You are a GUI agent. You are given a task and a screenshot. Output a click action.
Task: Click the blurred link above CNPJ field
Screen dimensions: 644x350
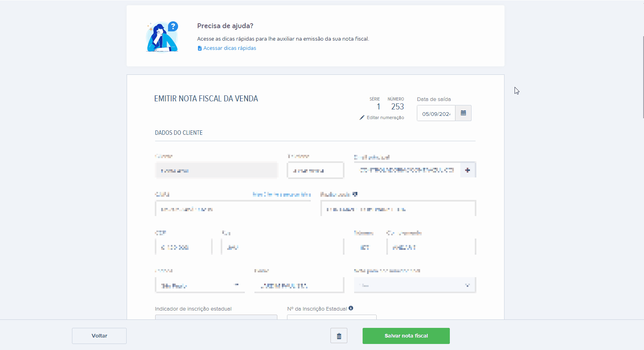pos(281,194)
